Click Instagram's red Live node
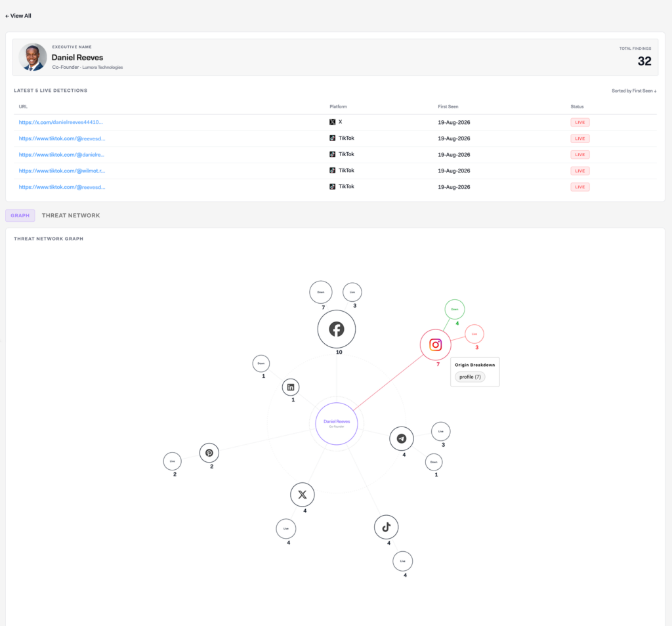This screenshot has height=626, width=672. pyautogui.click(x=474, y=334)
